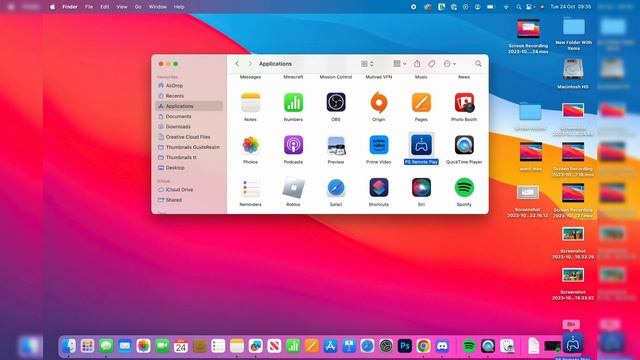The width and height of the screenshot is (640, 360).
Task: Click the Finder toolbar share icon
Action: [417, 64]
